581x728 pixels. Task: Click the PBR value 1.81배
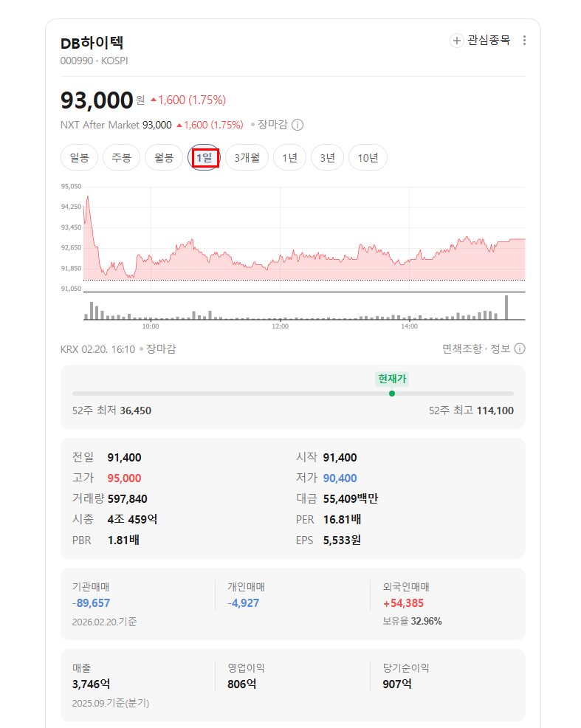pyautogui.click(x=123, y=540)
